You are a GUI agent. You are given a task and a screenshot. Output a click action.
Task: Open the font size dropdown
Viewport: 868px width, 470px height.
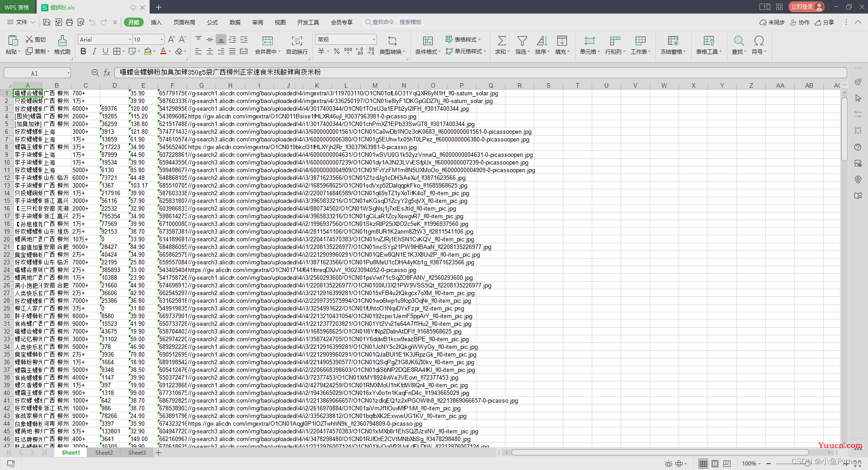[161, 39]
